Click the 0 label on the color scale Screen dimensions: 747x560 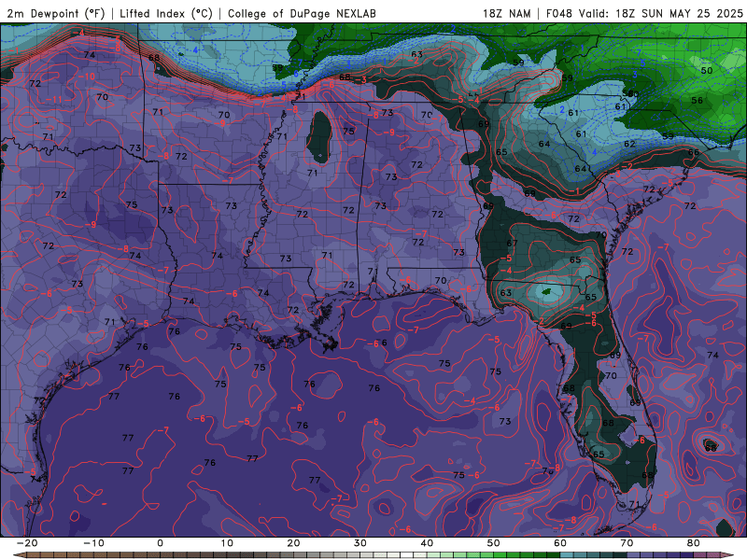[x=160, y=543]
